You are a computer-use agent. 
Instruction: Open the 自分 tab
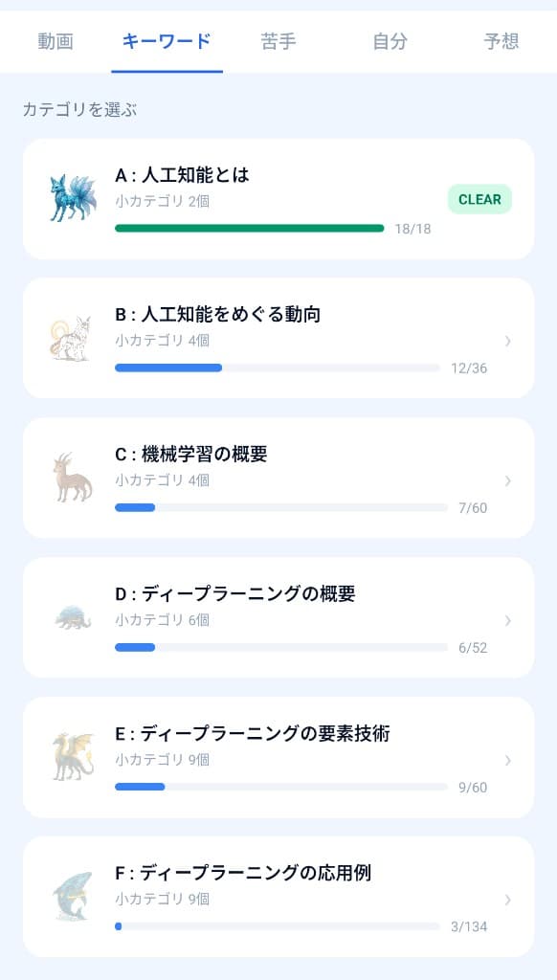click(389, 42)
